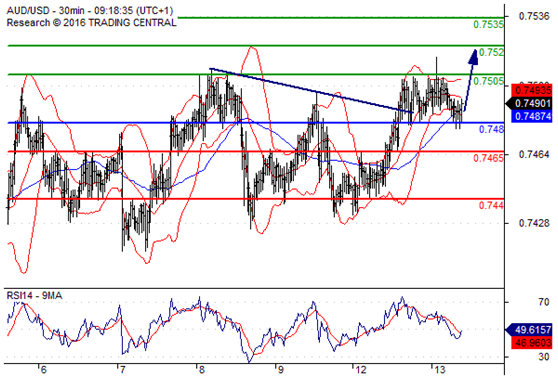The width and height of the screenshot is (558, 379).
Task: Click the blue price tag 0.74874
Action: (x=532, y=116)
